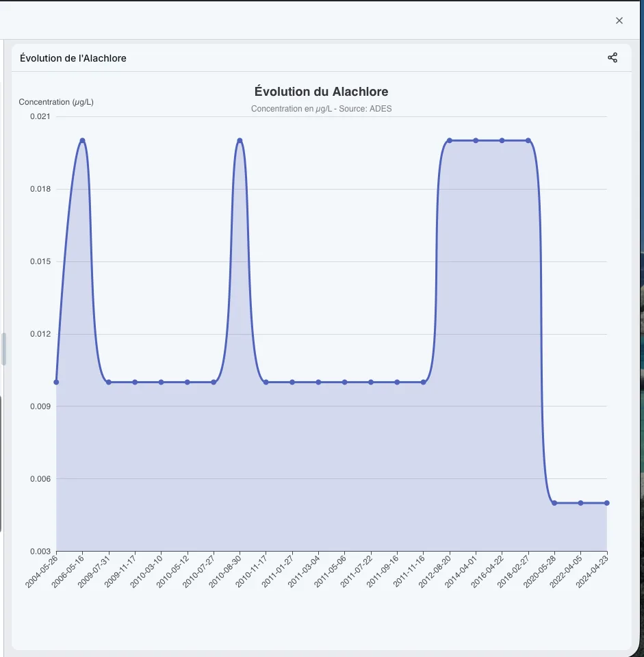
Task: Select the data point for 2018-02-27
Action: (528, 140)
